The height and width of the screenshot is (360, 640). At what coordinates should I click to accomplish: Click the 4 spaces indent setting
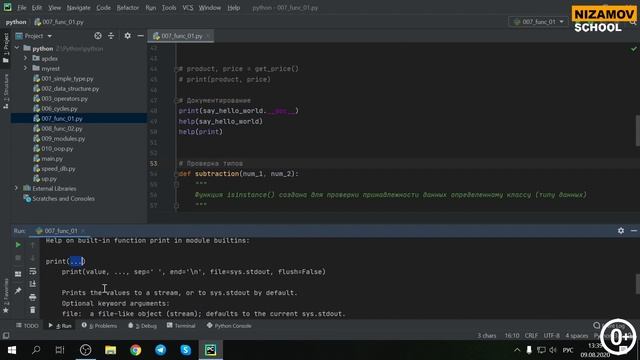(576, 336)
